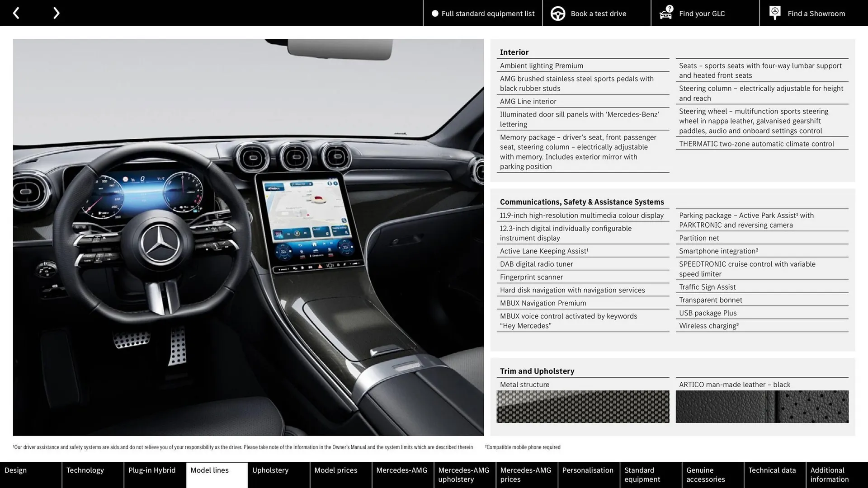Expand the Interior equipment section
The width and height of the screenshot is (868, 488).
(514, 52)
